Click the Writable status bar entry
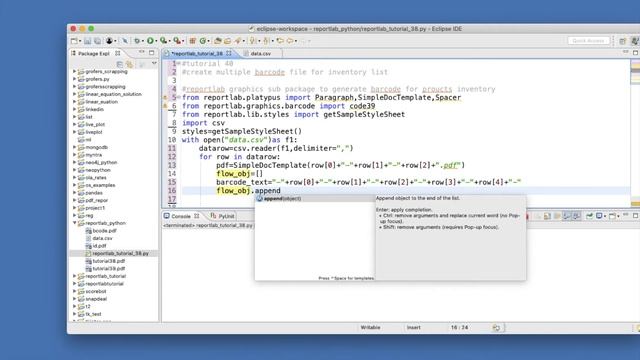 [x=370, y=327]
